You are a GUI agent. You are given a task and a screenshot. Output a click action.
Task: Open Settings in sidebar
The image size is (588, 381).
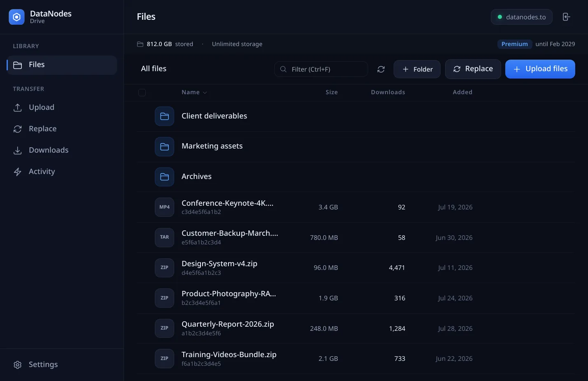click(x=62, y=365)
